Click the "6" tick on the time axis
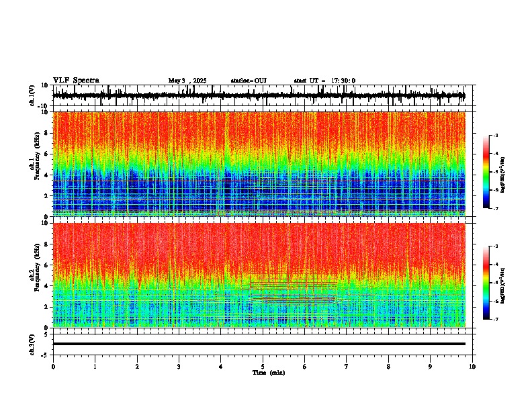Viewport: 532px width, 411px height. click(x=305, y=367)
